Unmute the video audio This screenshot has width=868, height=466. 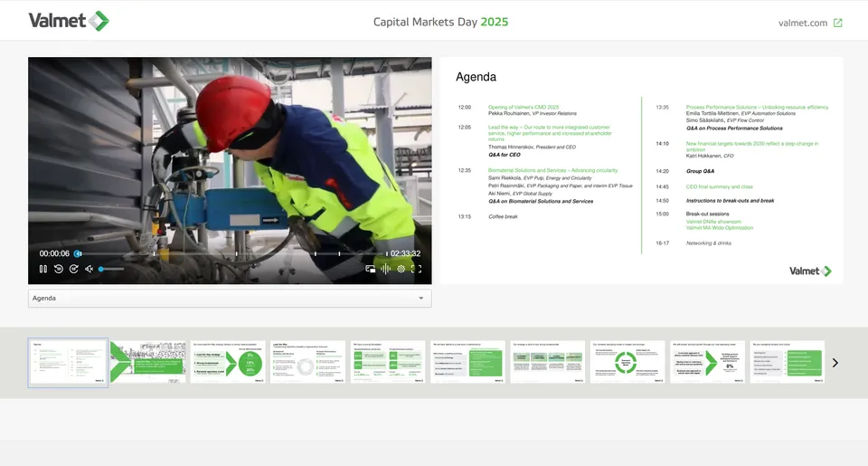pyautogui.click(x=89, y=269)
